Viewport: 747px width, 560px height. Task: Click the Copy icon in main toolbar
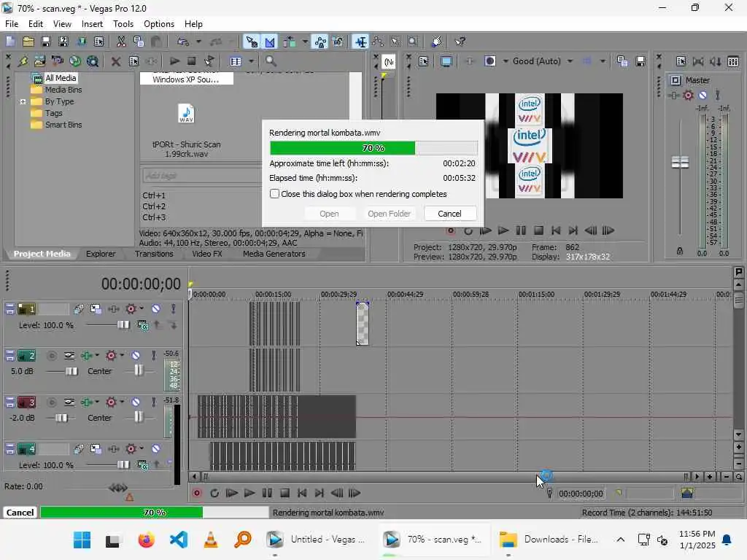pyautogui.click(x=139, y=42)
